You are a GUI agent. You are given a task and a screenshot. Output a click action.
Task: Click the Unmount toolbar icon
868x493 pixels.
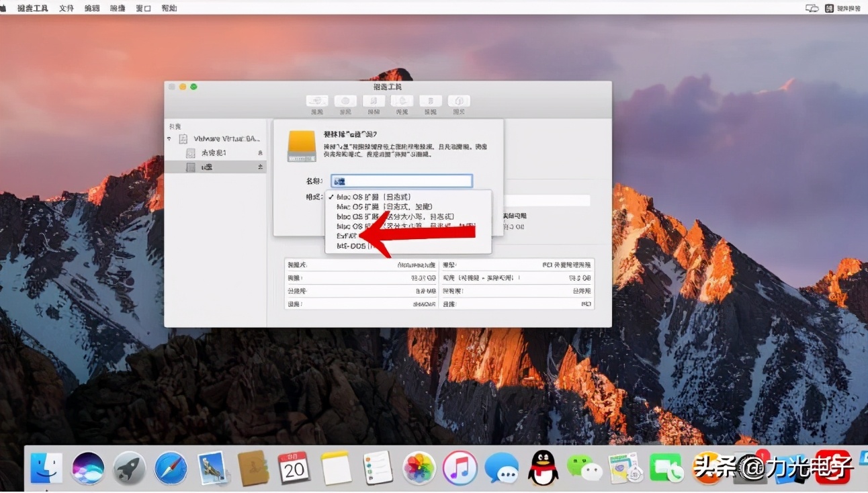[x=430, y=101]
